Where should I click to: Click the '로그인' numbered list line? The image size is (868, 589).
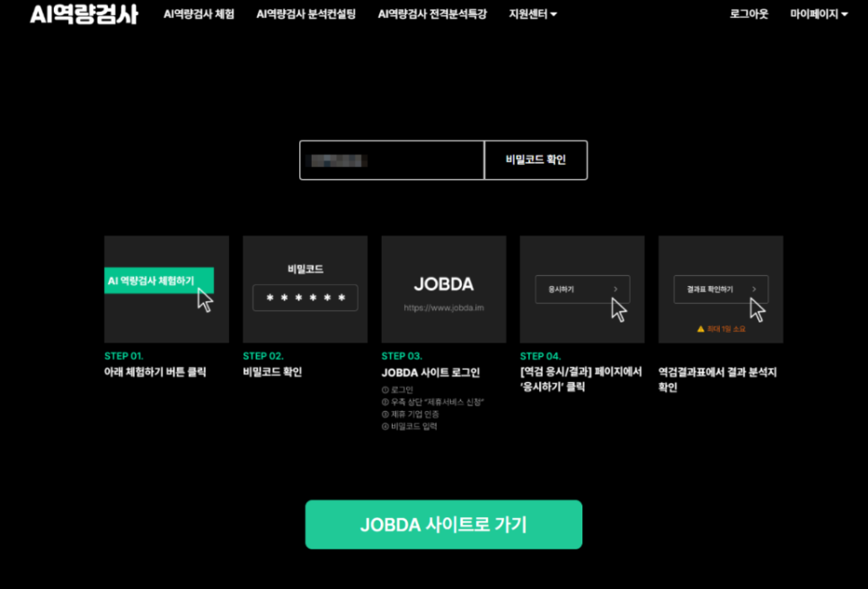pos(397,390)
